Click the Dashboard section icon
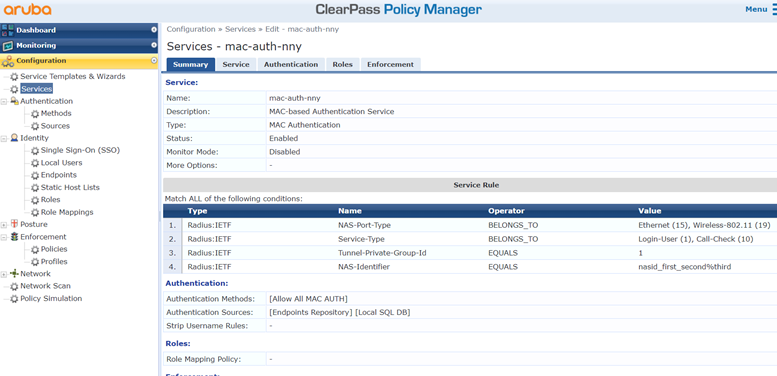The width and height of the screenshot is (777, 376). (7, 30)
